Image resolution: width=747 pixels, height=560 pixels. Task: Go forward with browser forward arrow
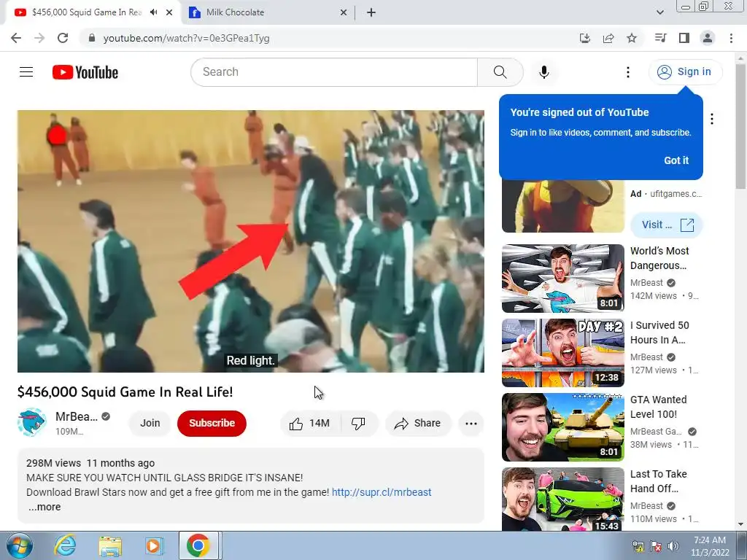pyautogui.click(x=39, y=38)
